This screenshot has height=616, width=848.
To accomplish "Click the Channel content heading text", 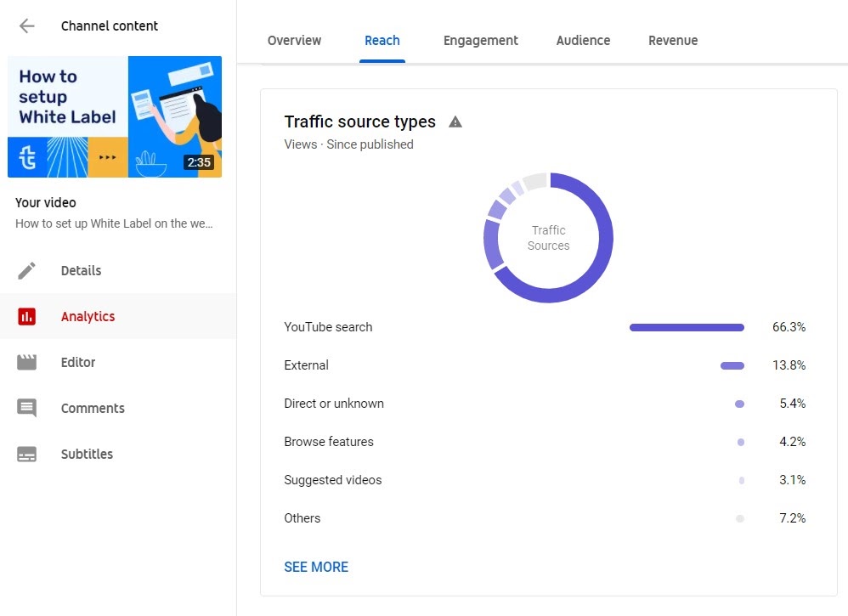I will pos(110,25).
